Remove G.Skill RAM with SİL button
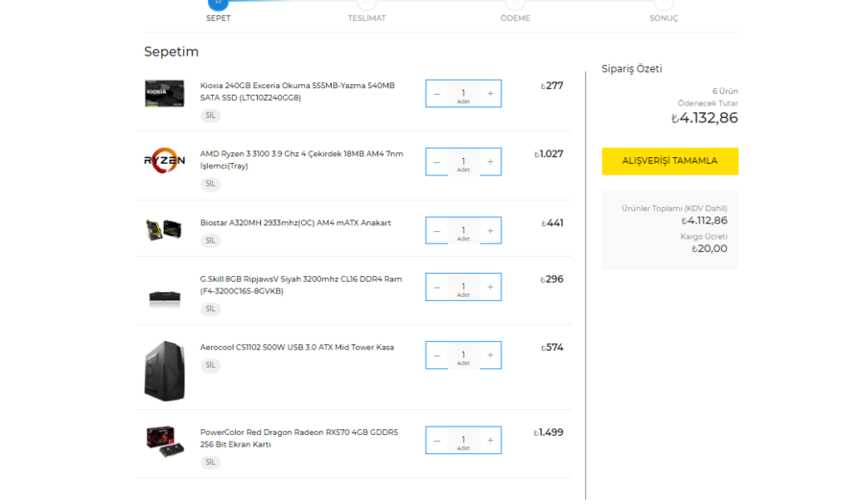863x504 pixels. pos(210,309)
